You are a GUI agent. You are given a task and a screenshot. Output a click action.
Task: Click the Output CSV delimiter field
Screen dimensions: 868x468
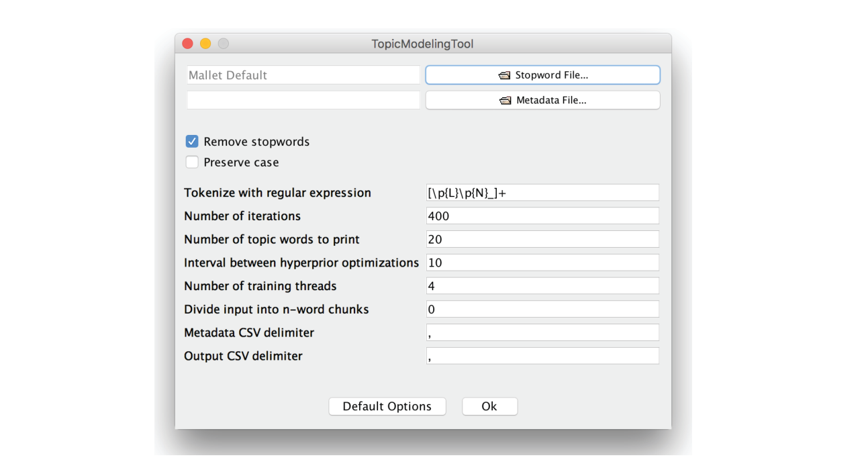pos(542,356)
